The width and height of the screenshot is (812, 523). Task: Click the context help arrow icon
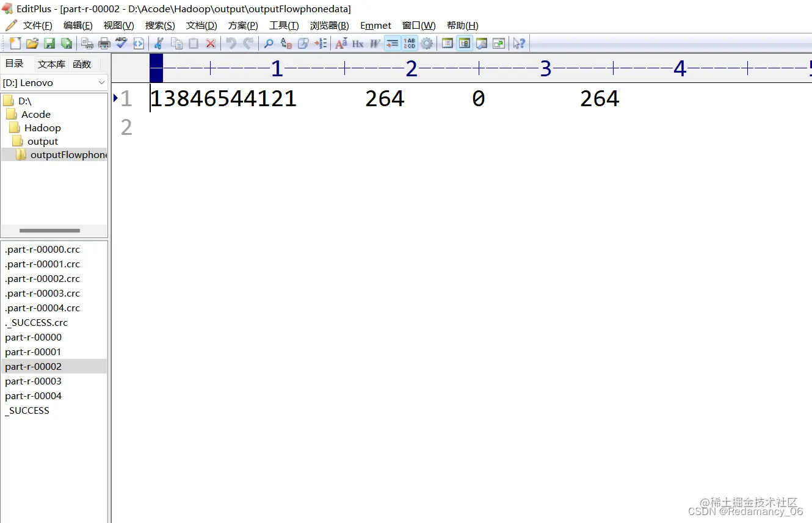coord(519,43)
